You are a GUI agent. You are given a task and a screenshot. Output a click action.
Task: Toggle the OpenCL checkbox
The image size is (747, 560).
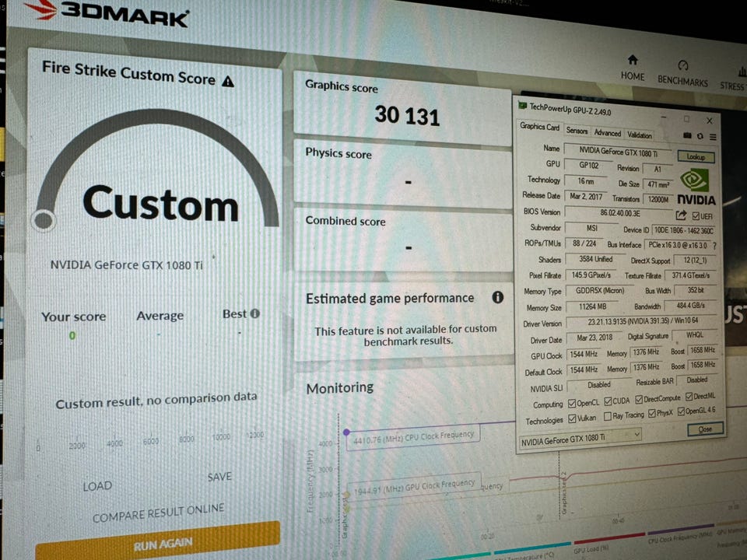click(572, 404)
